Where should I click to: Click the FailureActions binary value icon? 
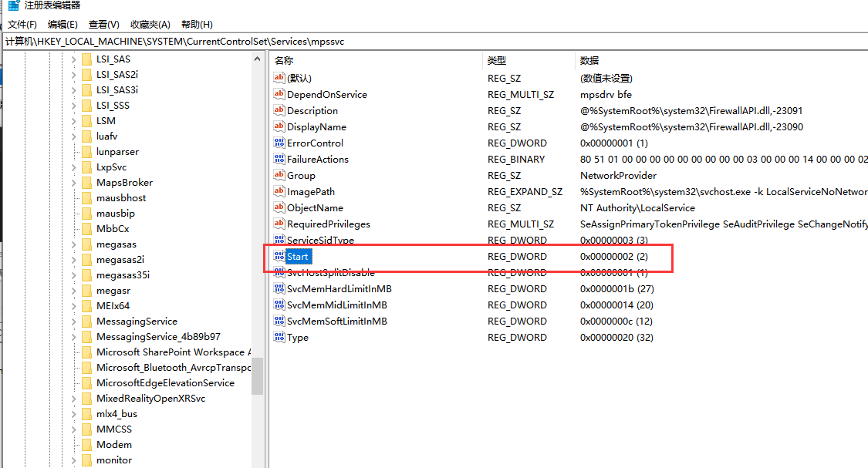point(279,159)
